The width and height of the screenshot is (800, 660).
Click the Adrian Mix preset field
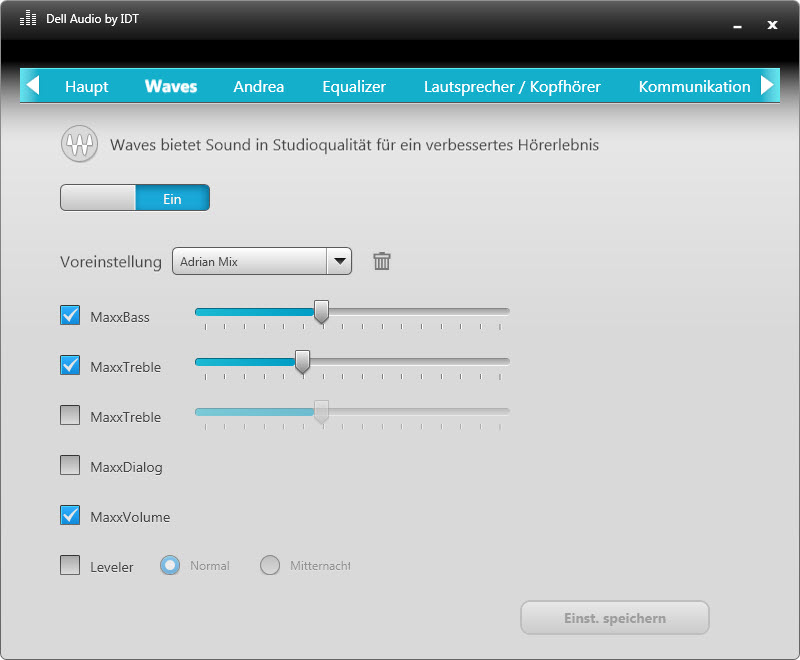pyautogui.click(x=249, y=261)
